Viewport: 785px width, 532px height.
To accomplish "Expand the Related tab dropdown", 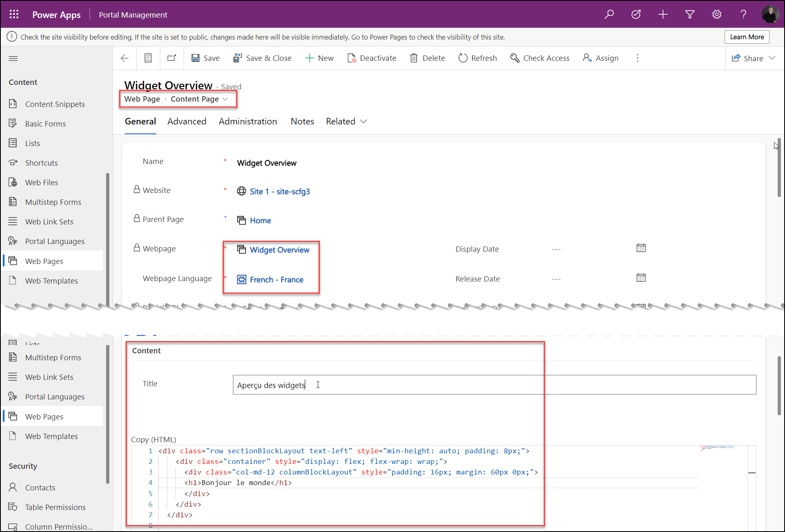I will coord(346,122).
